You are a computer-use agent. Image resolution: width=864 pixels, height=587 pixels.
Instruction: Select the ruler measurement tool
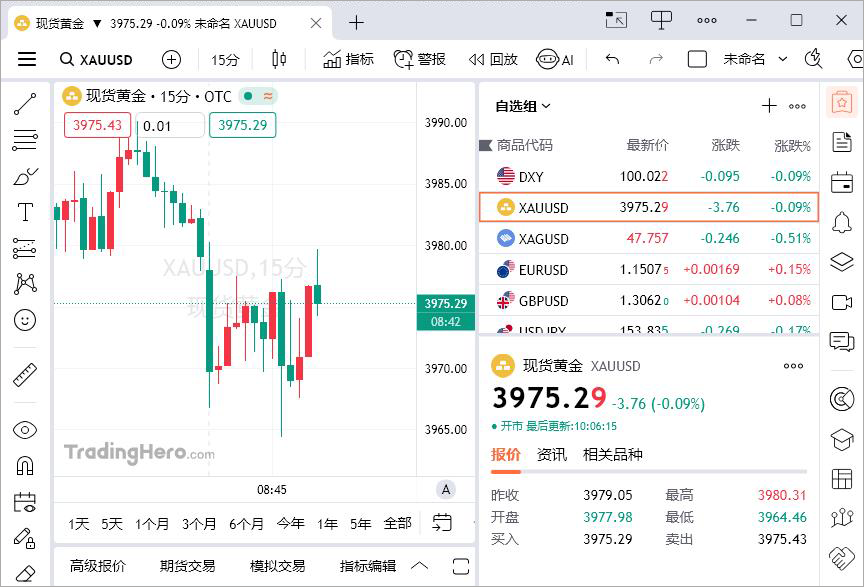click(x=25, y=375)
